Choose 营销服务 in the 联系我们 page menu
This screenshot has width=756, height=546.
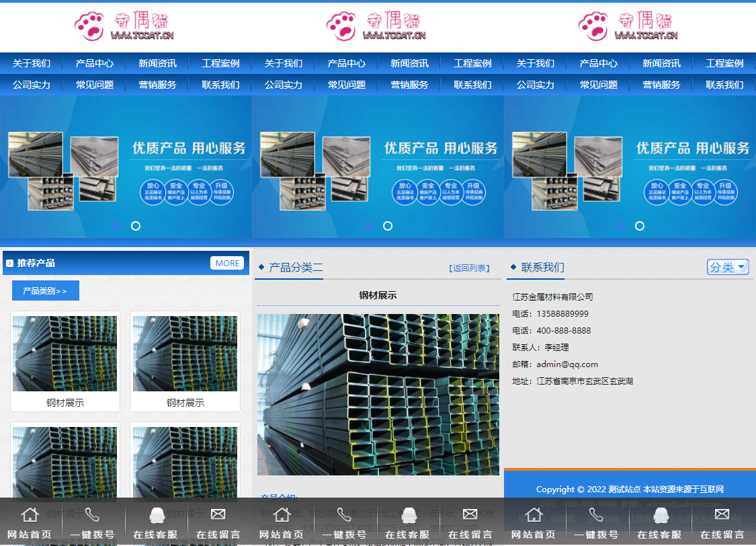(x=661, y=85)
